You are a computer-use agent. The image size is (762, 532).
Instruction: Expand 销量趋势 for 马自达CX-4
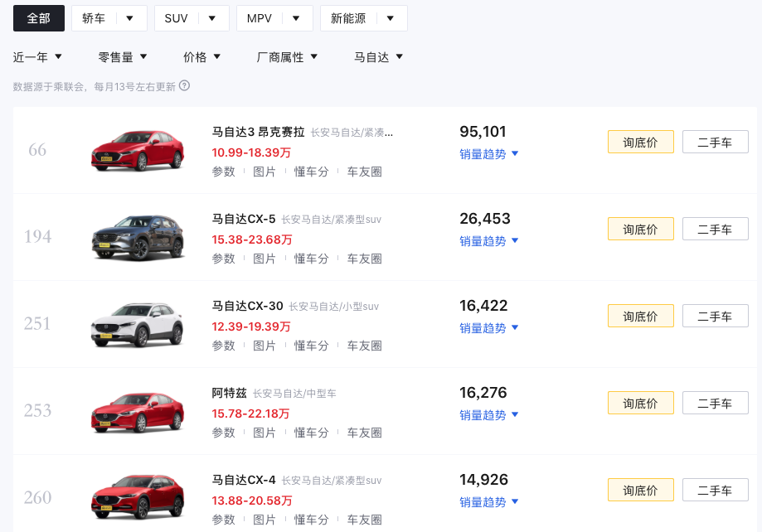tap(489, 502)
